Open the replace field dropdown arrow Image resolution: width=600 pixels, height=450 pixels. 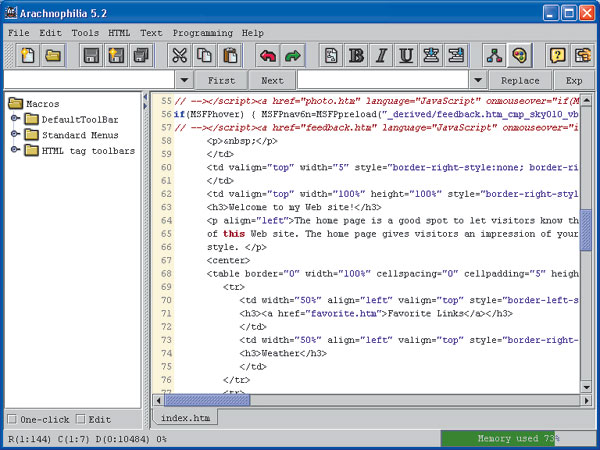[x=478, y=80]
